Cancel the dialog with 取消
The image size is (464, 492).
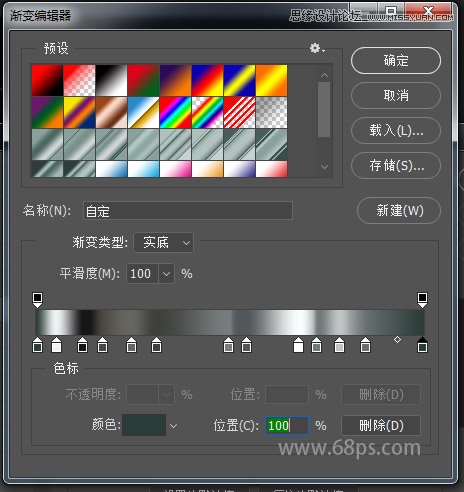coord(396,96)
